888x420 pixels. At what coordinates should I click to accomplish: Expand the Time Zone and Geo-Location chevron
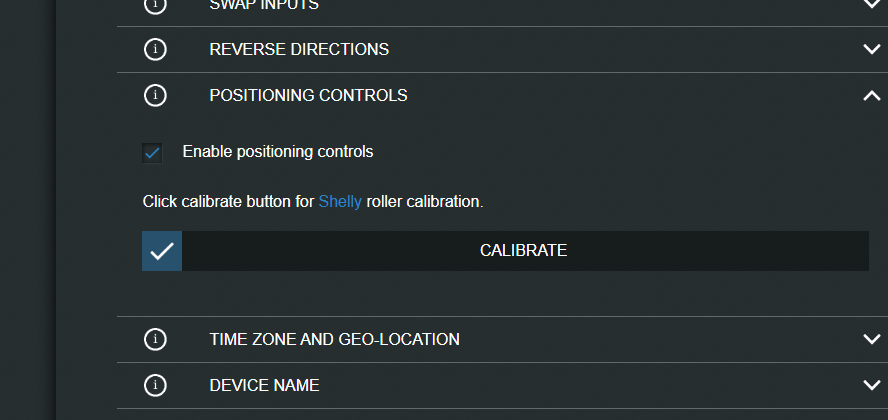point(871,339)
